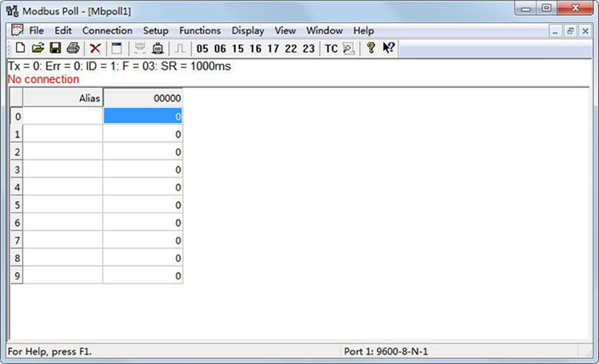Click the disconnect device toolbar icon
The width and height of the screenshot is (599, 364).
click(x=158, y=48)
